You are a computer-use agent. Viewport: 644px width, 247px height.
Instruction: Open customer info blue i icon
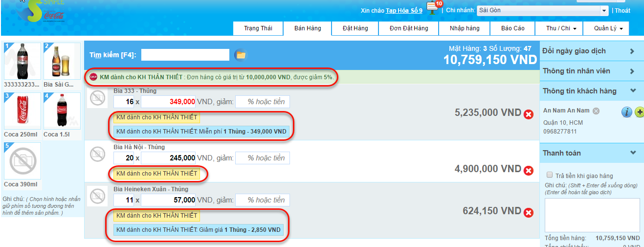tap(626, 112)
